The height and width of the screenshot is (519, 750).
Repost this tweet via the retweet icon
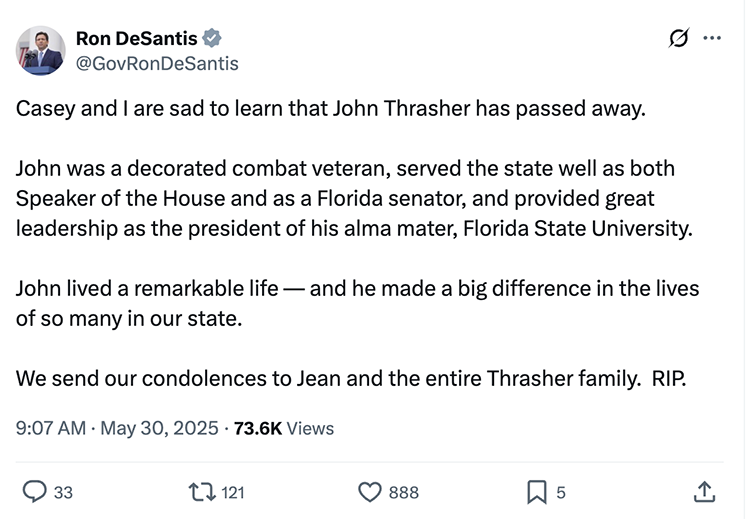coord(202,491)
